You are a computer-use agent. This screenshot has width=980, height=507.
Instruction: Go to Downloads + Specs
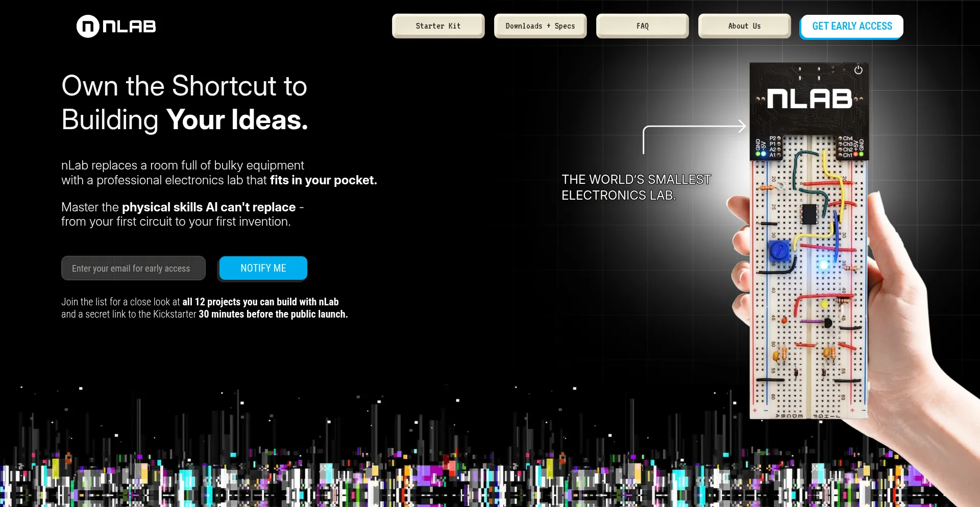pyautogui.click(x=540, y=26)
